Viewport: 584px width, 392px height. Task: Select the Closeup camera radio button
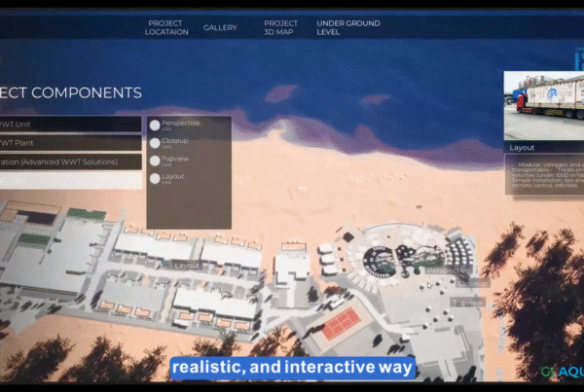155,143
